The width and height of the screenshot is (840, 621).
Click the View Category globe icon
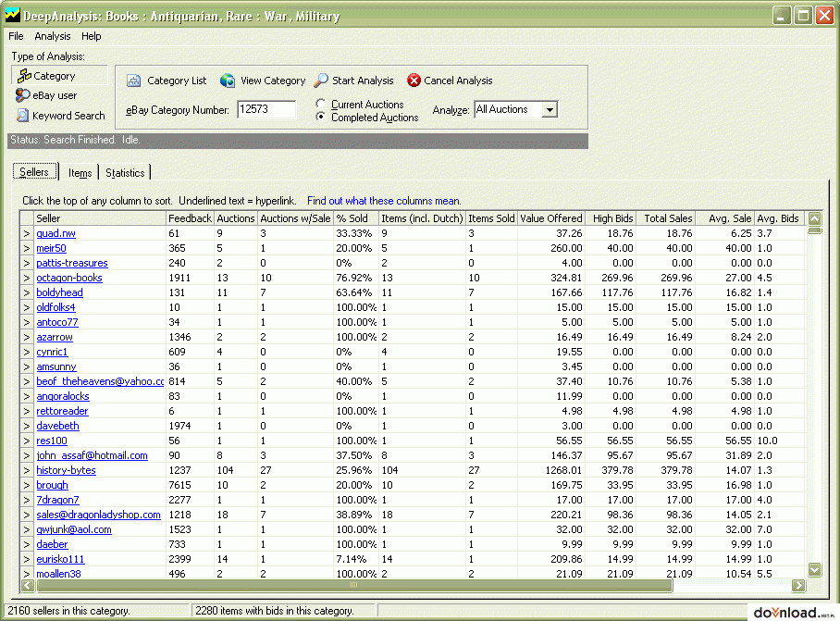point(228,81)
